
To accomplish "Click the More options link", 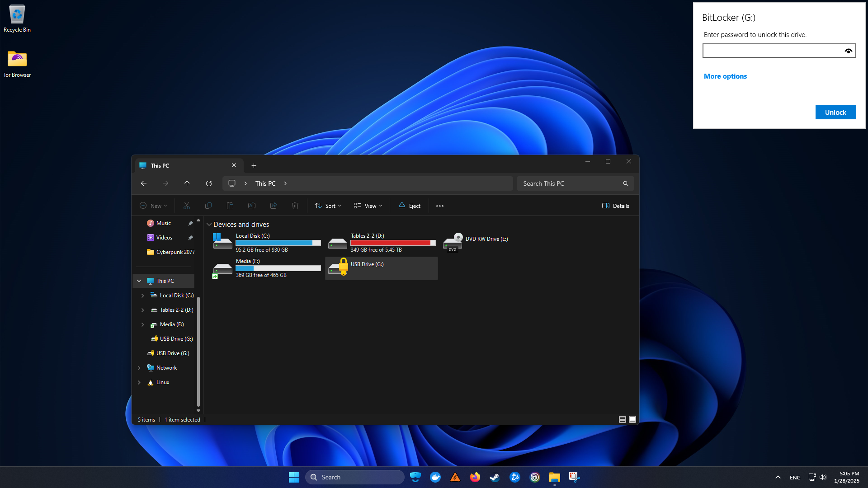I will point(725,76).
